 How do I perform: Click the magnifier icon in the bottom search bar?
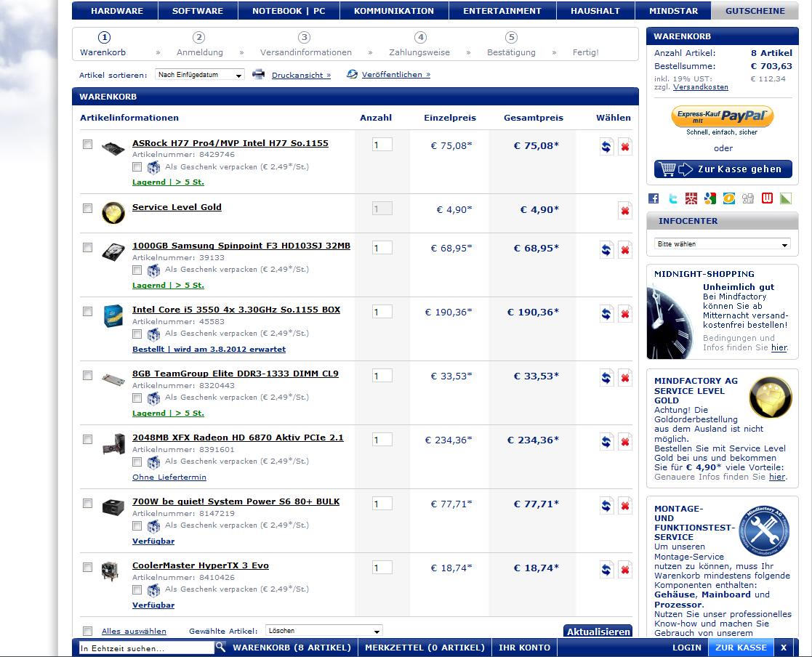[x=220, y=647]
